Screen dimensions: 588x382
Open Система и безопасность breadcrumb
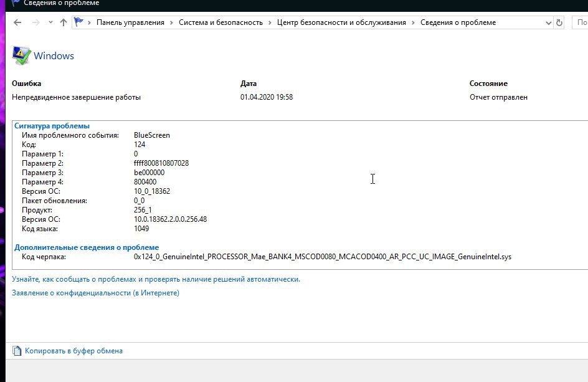pos(220,22)
